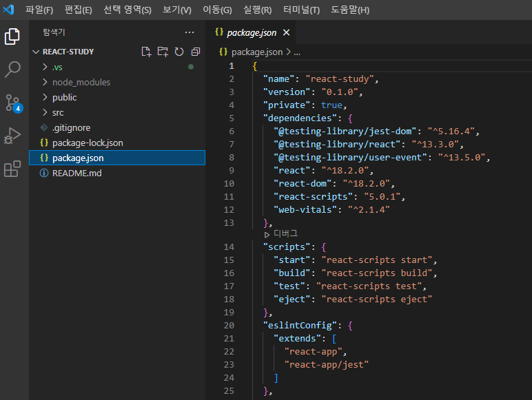Click the 디버그 code lens link
532x400 pixels.
[x=286, y=233]
